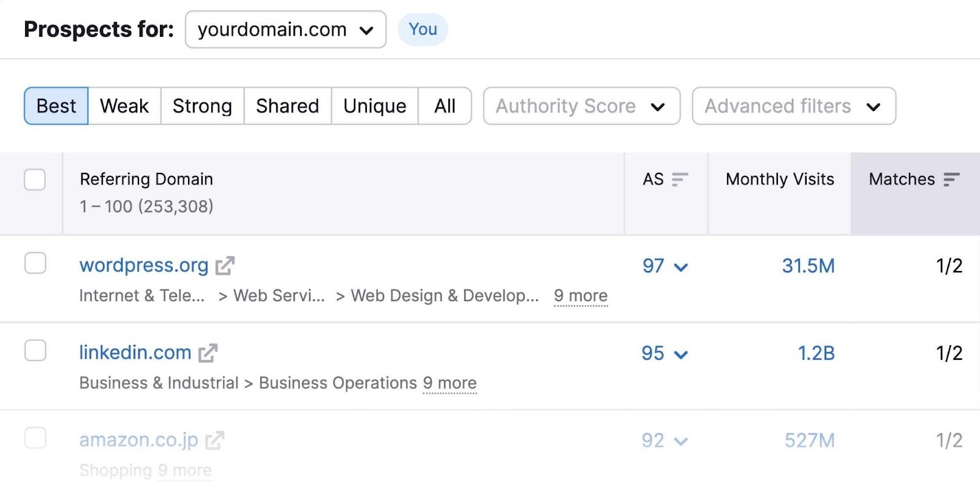Expand authority score 97 chevron

(x=680, y=267)
